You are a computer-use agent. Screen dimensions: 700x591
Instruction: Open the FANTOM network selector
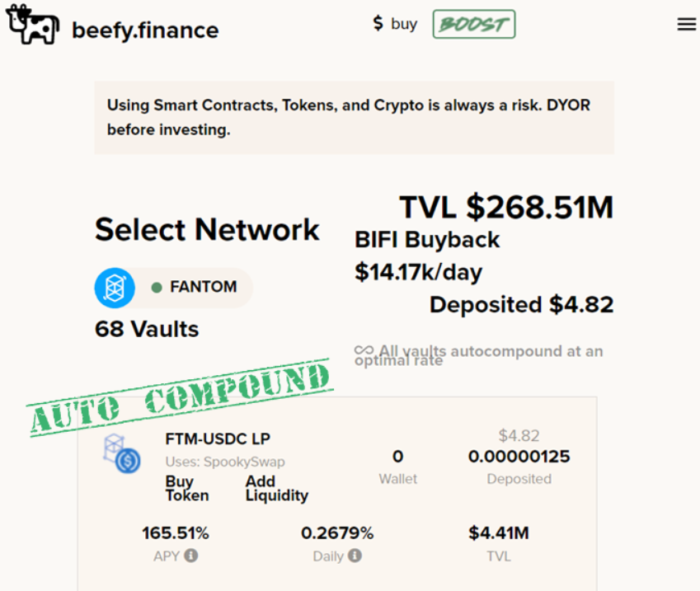(174, 288)
